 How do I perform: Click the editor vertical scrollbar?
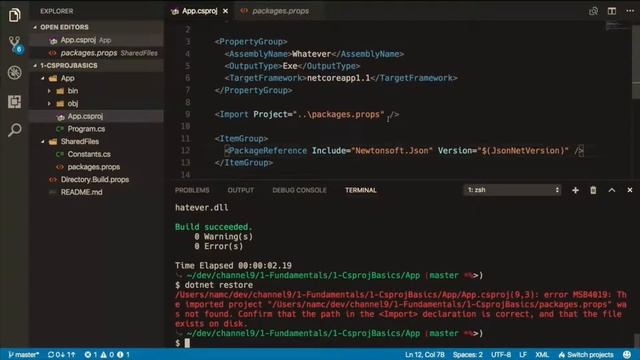point(636,61)
